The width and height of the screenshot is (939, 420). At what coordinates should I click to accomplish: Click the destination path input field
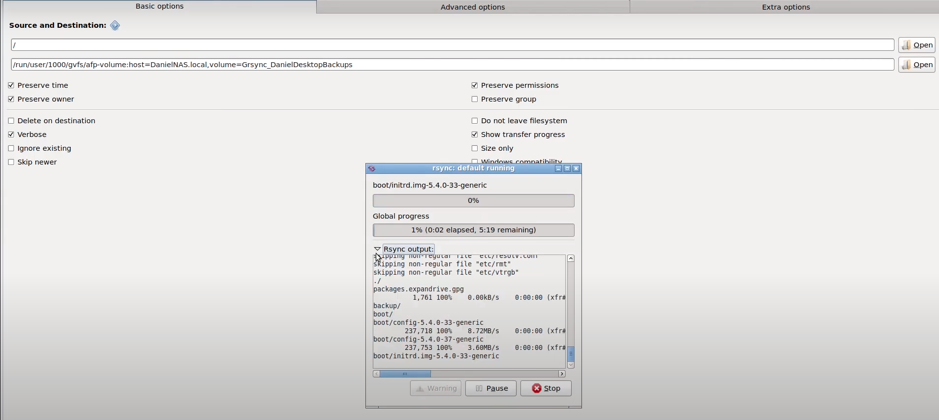(452, 65)
